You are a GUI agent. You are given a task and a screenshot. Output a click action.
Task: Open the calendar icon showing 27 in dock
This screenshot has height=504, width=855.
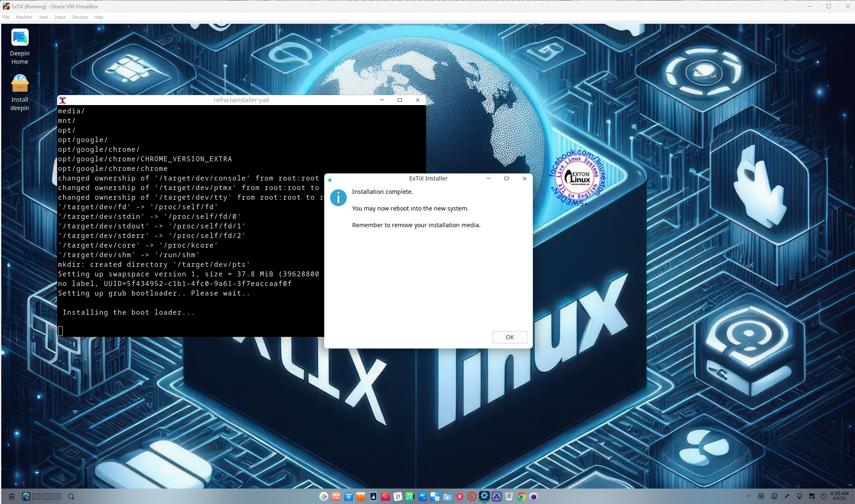tap(398, 496)
